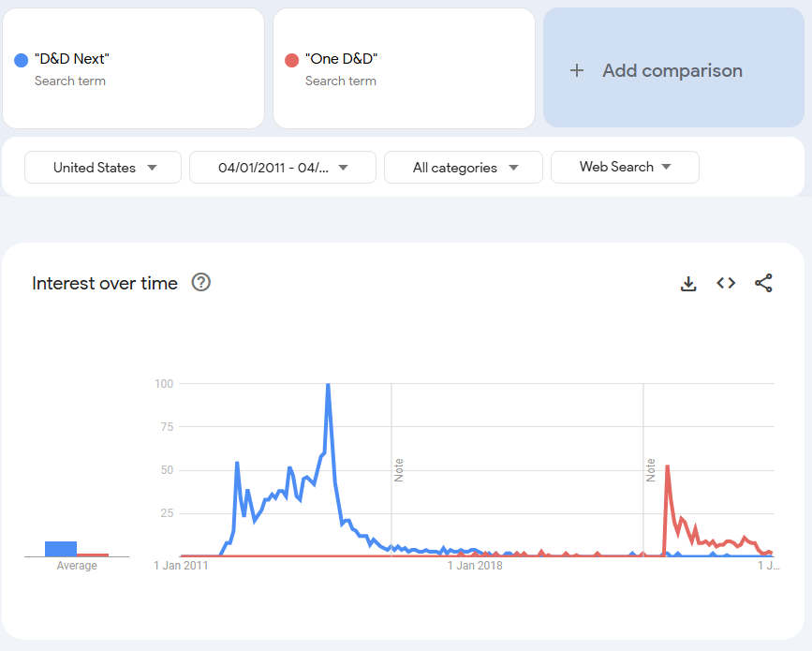This screenshot has width=812, height=651.
Task: Click the red line peak for One D&D
Action: [667, 466]
